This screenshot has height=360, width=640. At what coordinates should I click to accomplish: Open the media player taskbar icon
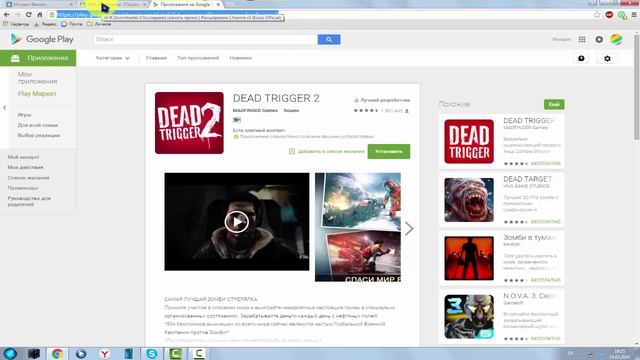[x=81, y=353]
